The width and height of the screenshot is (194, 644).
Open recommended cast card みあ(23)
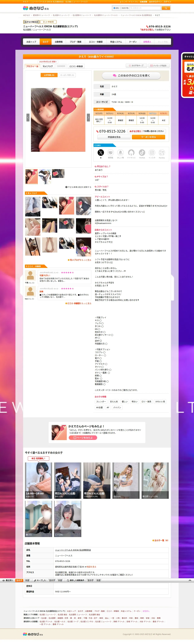pos(38,480)
